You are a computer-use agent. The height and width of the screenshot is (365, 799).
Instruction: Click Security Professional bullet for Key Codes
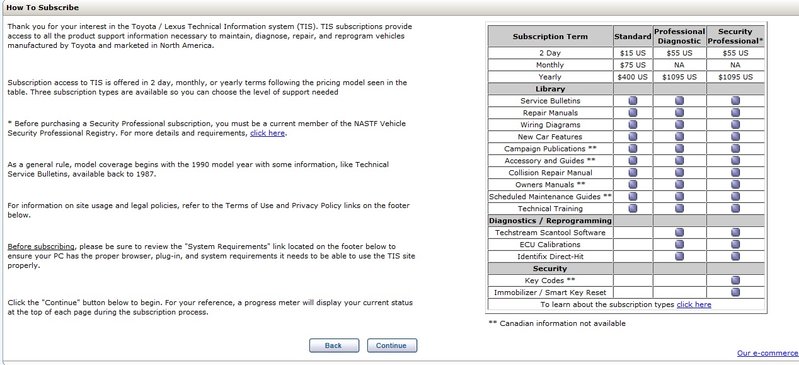click(x=735, y=280)
